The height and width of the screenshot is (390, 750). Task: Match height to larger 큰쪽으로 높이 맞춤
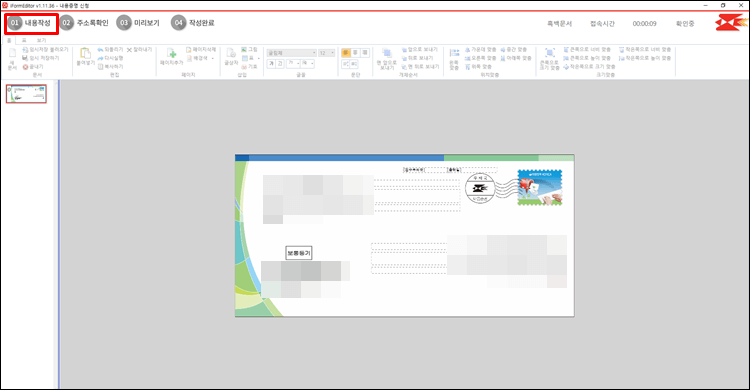(587, 58)
